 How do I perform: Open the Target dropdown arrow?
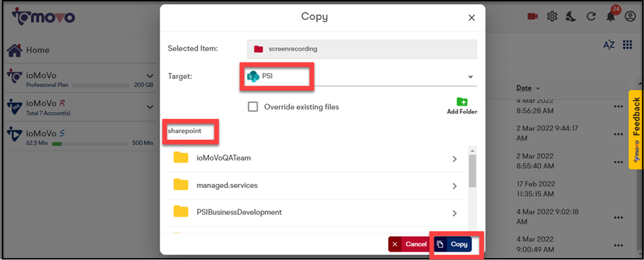coord(470,77)
